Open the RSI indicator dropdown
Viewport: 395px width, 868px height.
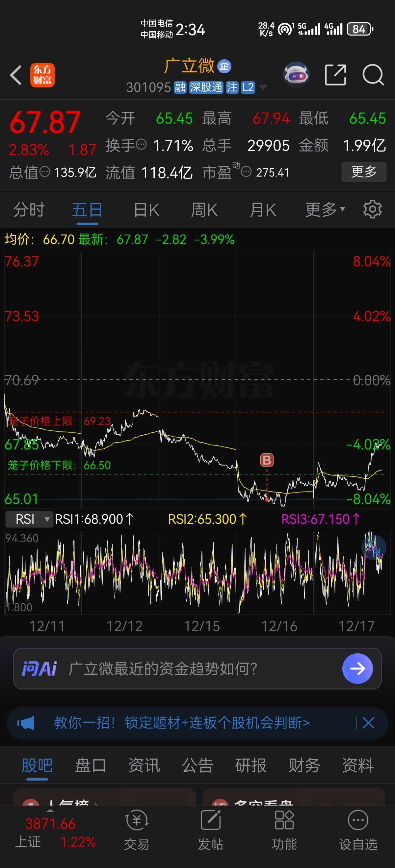click(x=29, y=519)
